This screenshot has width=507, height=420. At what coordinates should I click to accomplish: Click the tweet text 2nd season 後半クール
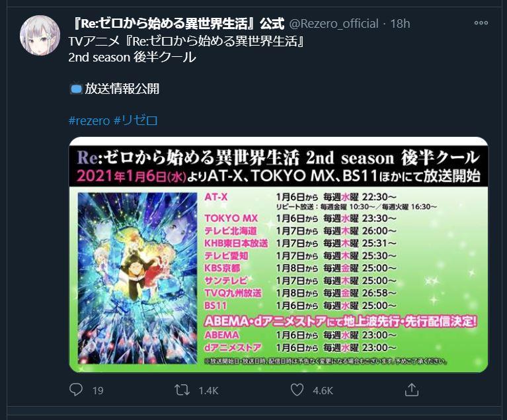[x=132, y=58]
